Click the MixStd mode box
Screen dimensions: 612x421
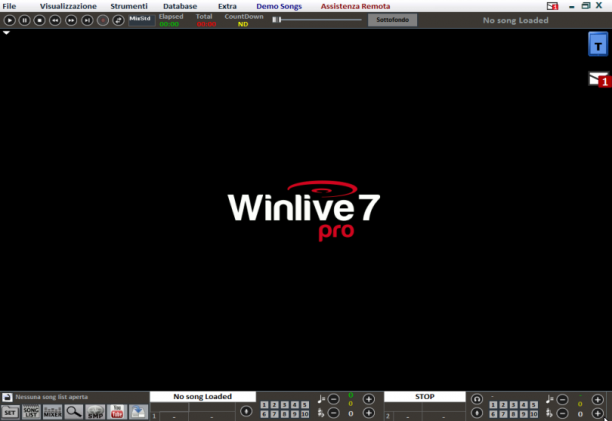[141, 20]
